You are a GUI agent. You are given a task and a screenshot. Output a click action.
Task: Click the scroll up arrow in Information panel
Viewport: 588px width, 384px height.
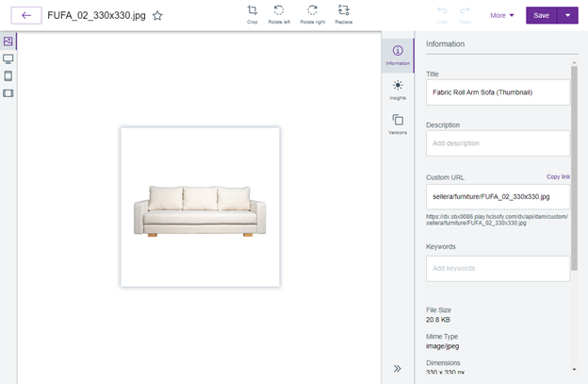(574, 62)
